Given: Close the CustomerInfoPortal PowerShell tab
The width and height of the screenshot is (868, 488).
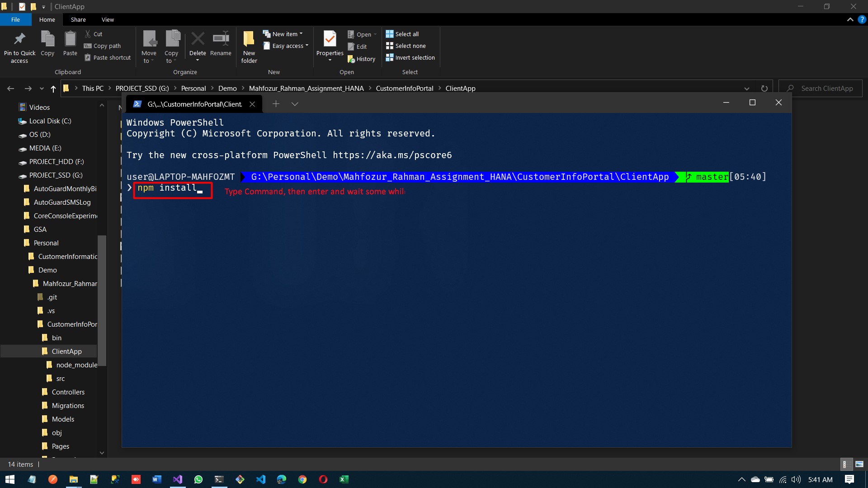Looking at the screenshot, I should pos(252,104).
